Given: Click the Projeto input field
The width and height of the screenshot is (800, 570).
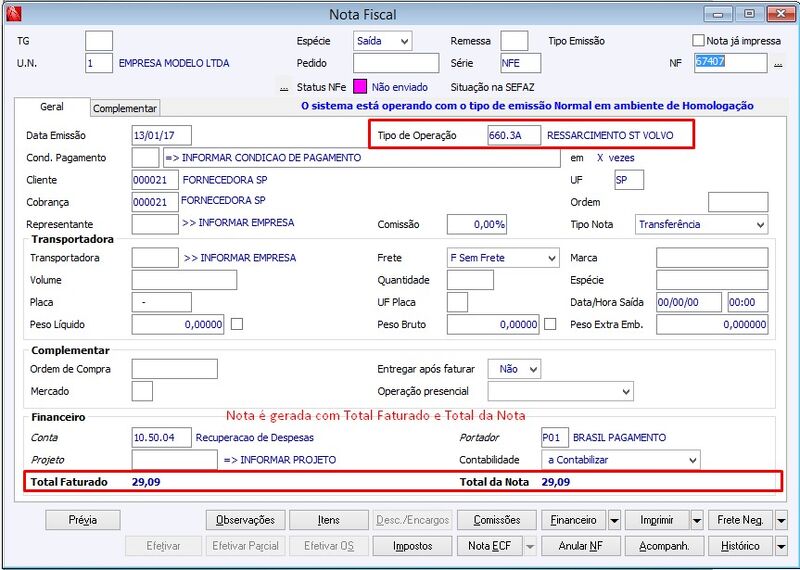Looking at the screenshot, I should point(174,460).
